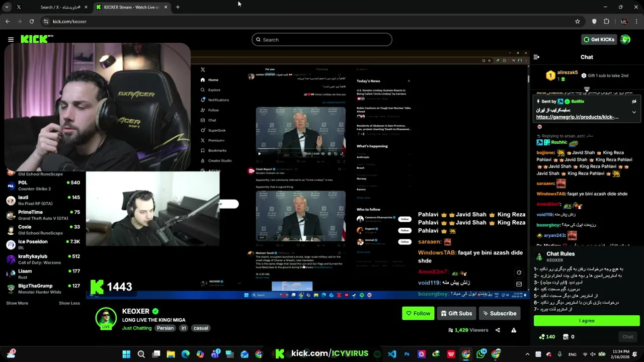Go to the Kick home logo
644x362 pixels.
[x=37, y=39]
